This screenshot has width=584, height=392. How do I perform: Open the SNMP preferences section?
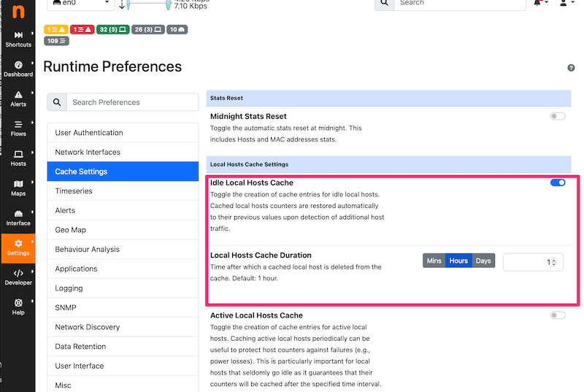[123, 308]
